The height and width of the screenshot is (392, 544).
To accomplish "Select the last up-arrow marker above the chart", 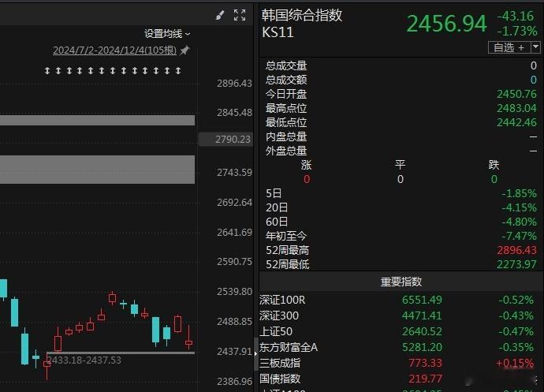I will tap(178, 71).
